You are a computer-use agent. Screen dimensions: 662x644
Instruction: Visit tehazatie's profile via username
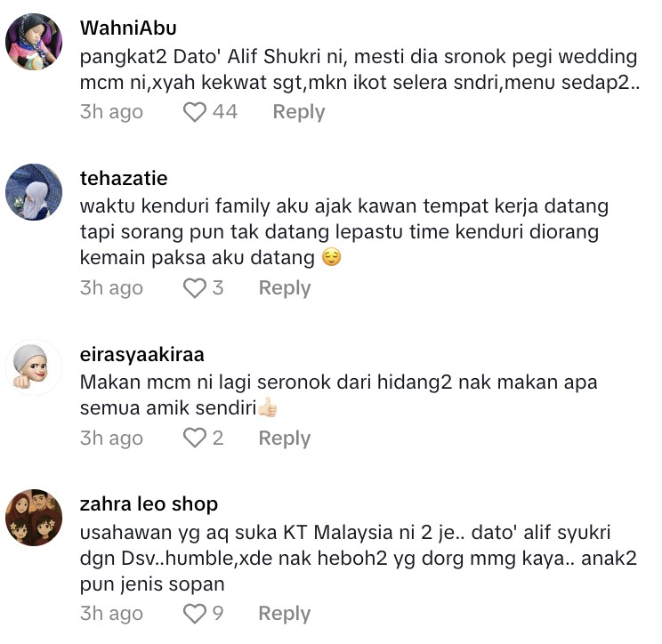(124, 179)
